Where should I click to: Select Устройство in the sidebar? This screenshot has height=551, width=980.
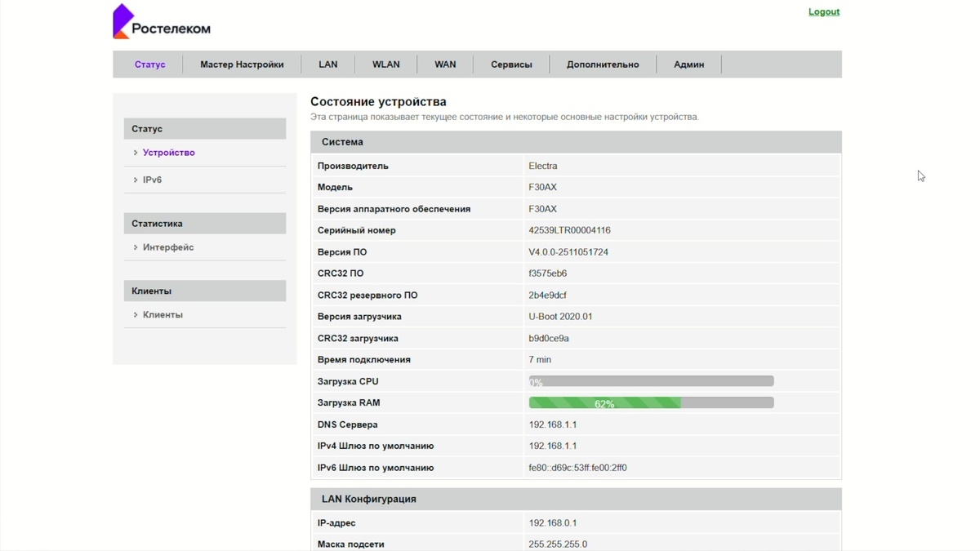click(168, 153)
